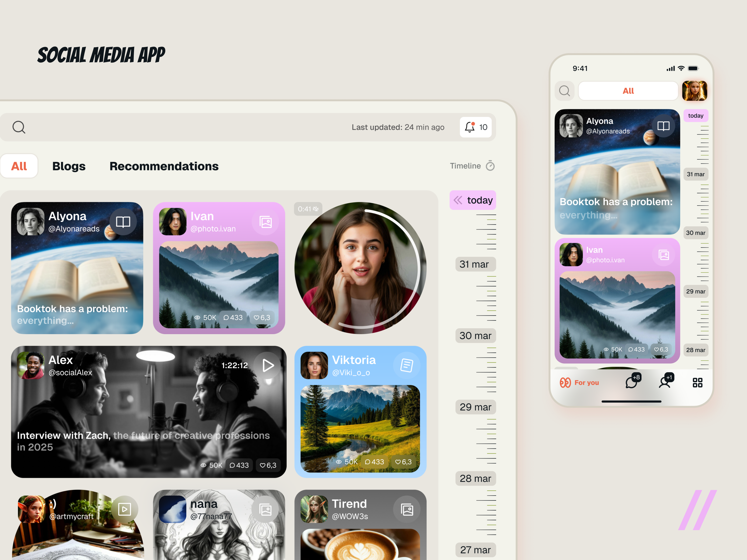Click the @socialAlex handle
Screen dimensions: 747x560
click(x=70, y=373)
